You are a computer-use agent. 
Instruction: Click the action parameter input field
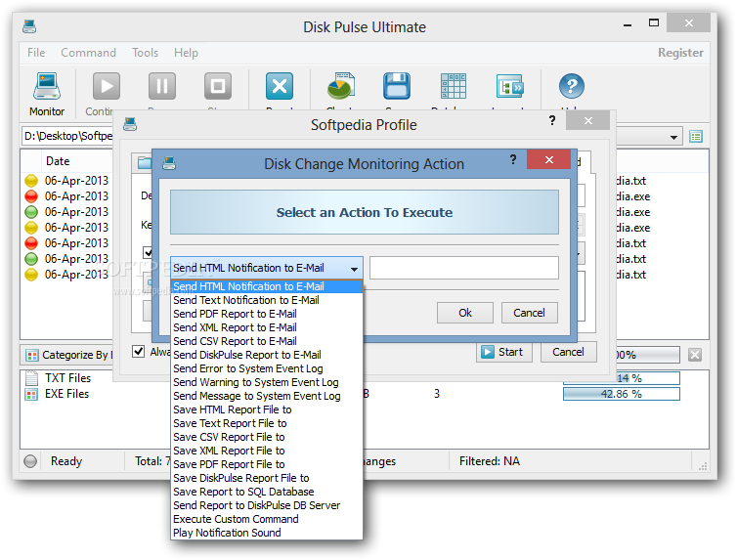(x=464, y=268)
